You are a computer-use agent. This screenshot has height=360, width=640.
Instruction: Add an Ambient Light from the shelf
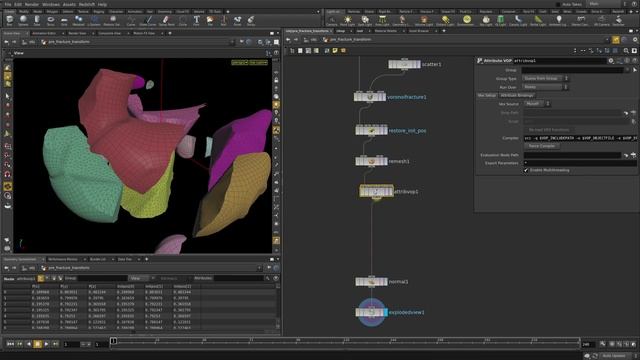point(558,20)
